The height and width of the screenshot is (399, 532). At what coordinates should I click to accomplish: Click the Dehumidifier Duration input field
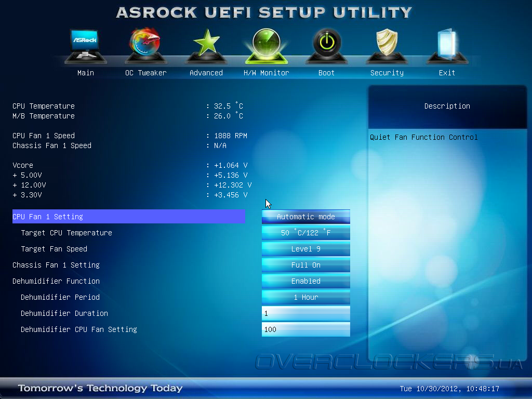305,313
